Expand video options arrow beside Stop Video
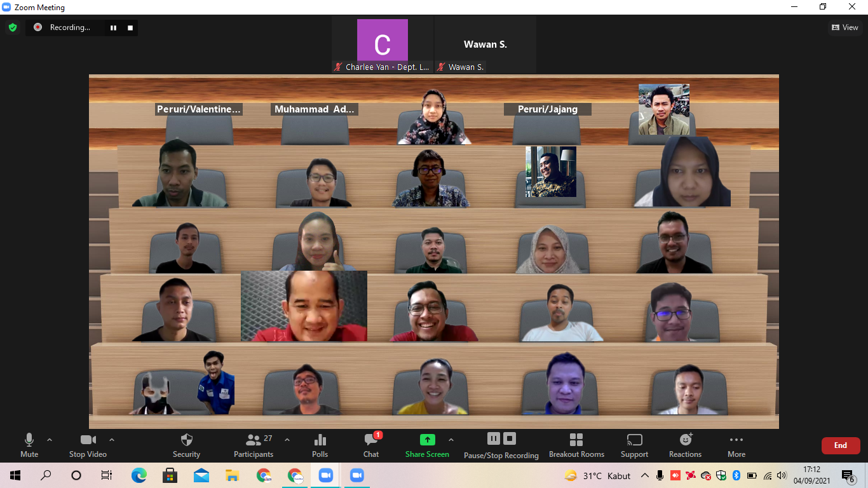The image size is (868, 488). [112, 440]
